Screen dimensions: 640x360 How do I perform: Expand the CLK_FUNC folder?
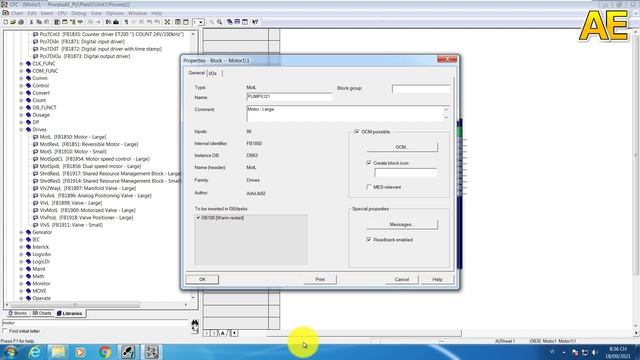(x=21, y=64)
